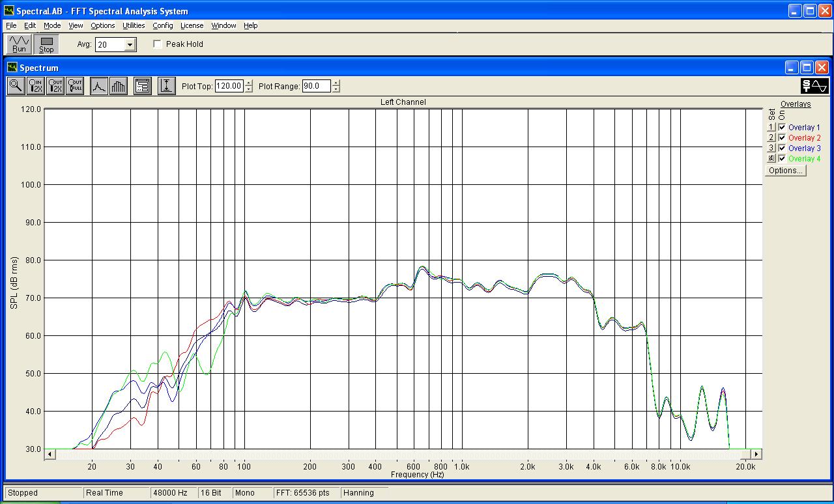Image resolution: width=834 pixels, height=504 pixels.
Task: Turn off Overlay 2 checkbox
Action: [782, 138]
